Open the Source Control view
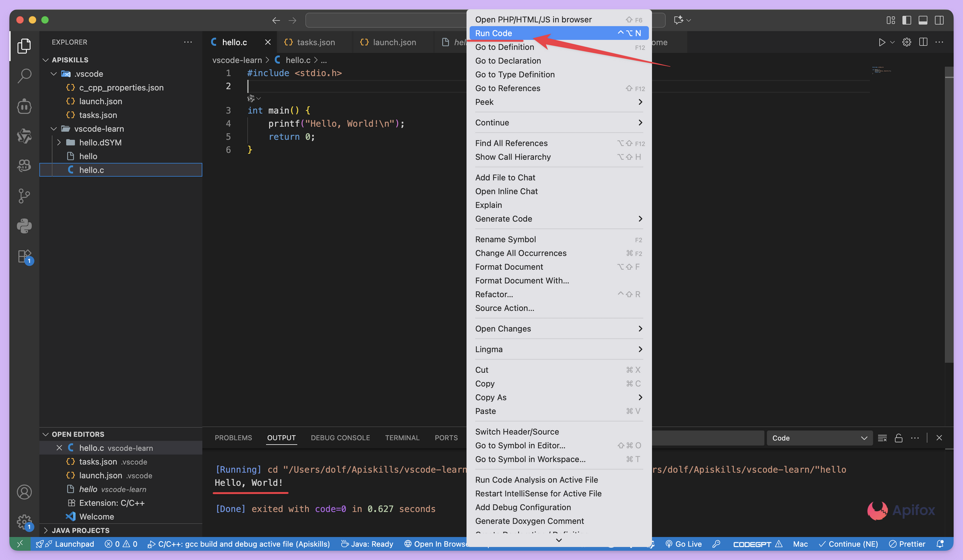963x560 pixels. tap(24, 195)
